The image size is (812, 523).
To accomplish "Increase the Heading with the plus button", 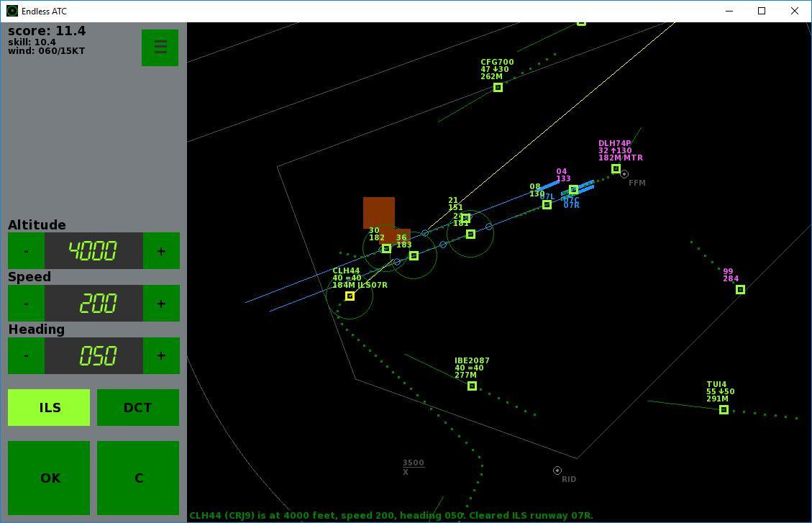I will pos(161,356).
